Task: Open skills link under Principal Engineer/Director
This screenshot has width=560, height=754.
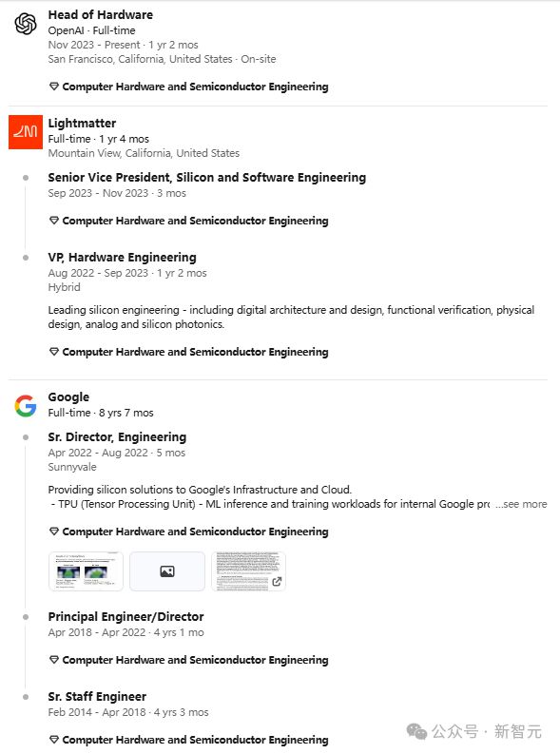Action: click(195, 660)
